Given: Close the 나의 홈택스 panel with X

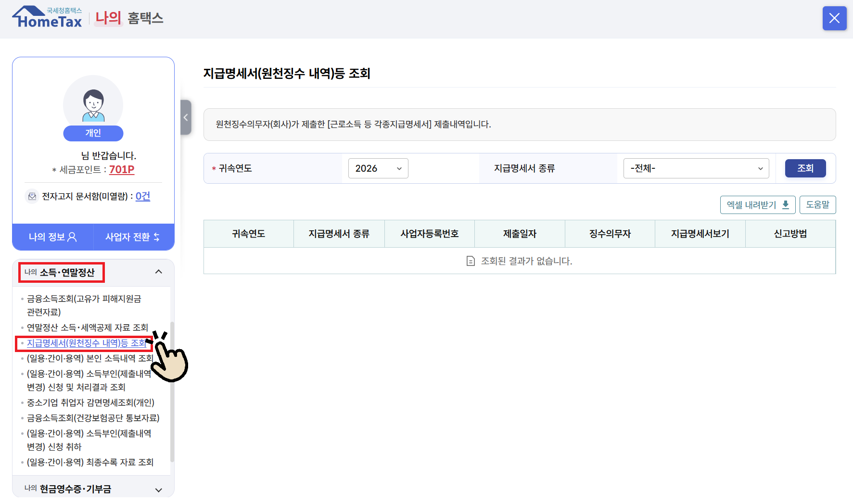Looking at the screenshot, I should (834, 18).
